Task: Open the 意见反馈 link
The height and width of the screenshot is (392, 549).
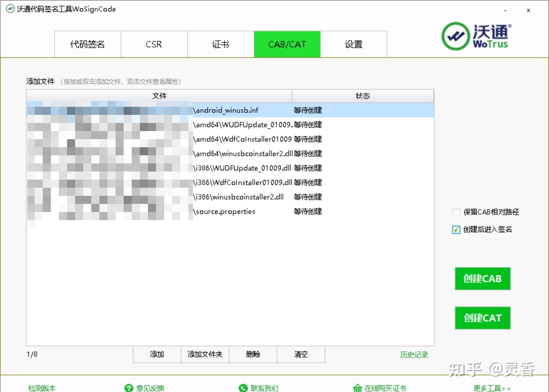Action: (150, 388)
